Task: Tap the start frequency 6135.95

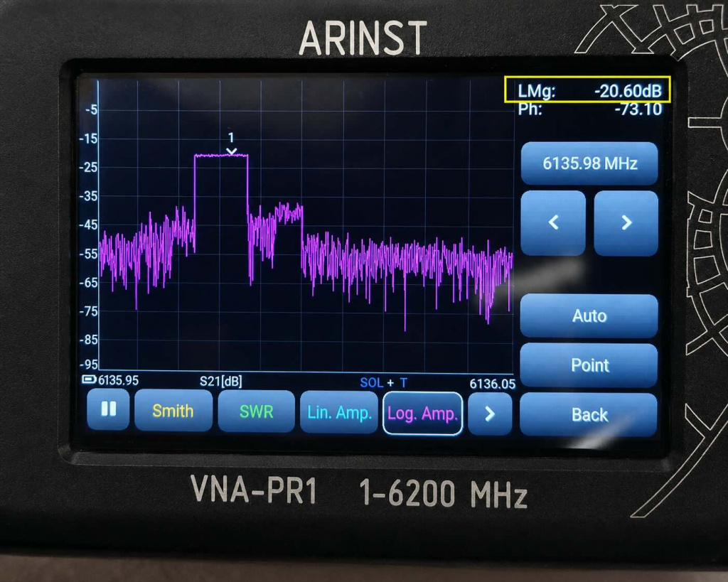Action: [x=119, y=381]
